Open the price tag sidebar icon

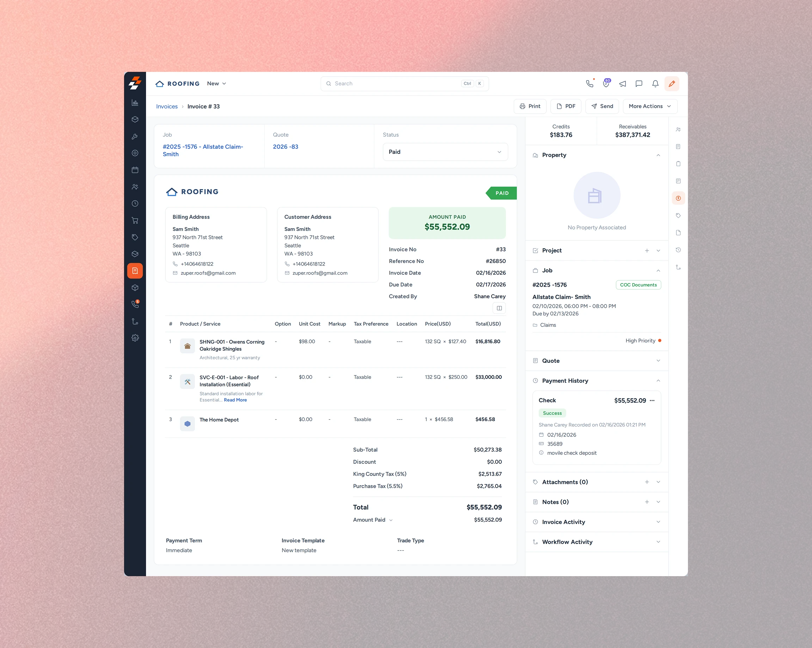(x=135, y=237)
